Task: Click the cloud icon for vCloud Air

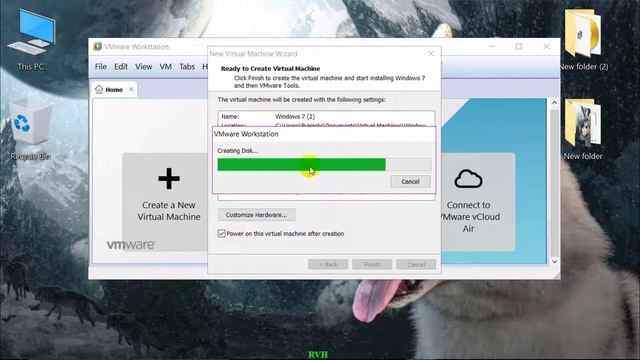Action: point(468,179)
